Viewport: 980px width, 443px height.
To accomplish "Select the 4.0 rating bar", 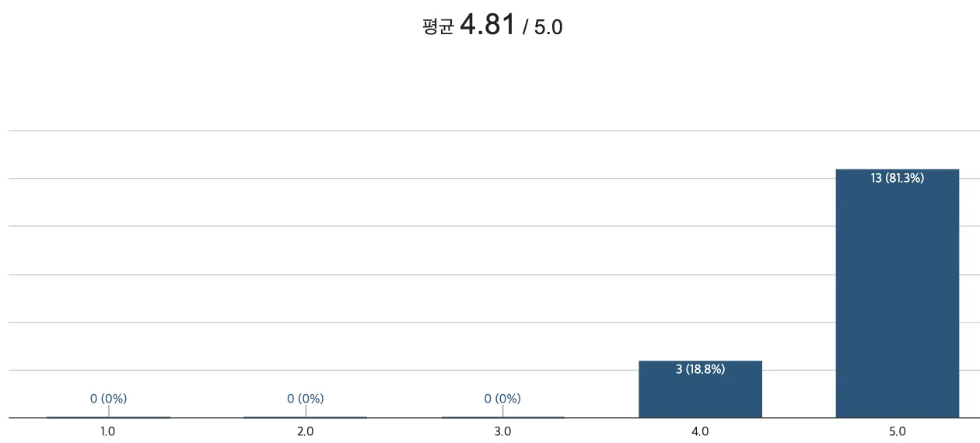I will [x=700, y=389].
